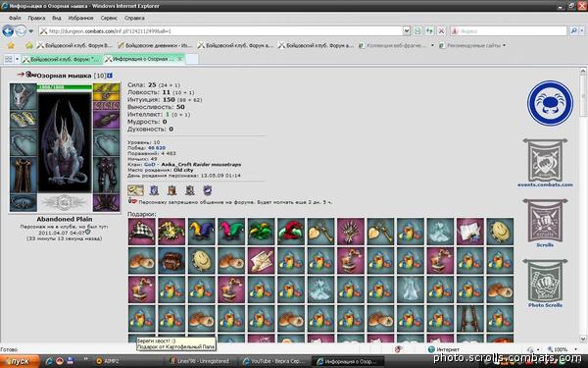Click the checkered jester hat gift
The image size is (588, 368).
[141, 232]
